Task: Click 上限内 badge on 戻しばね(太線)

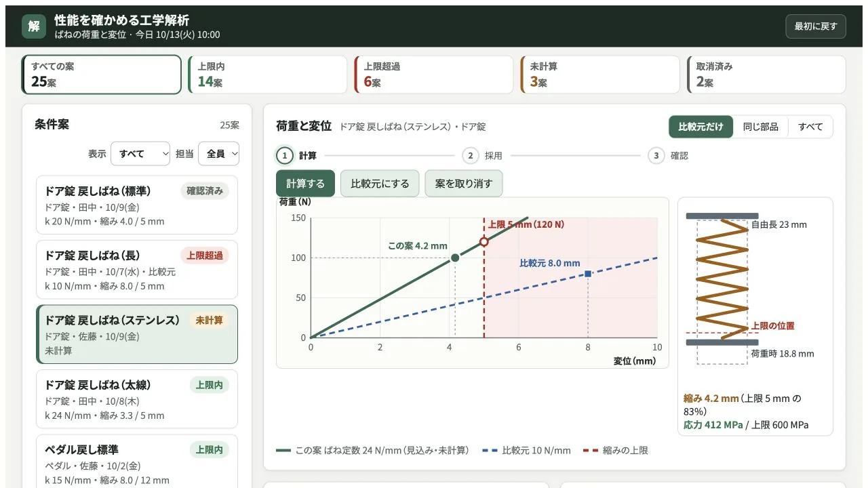Action: click(210, 385)
